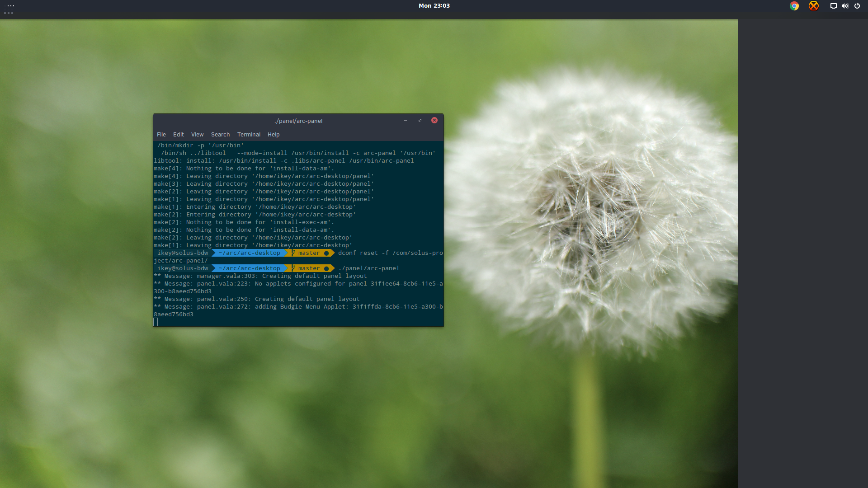Image resolution: width=868 pixels, height=488 pixels.
Task: Click the three-dots menu in top panel
Action: 11,6
